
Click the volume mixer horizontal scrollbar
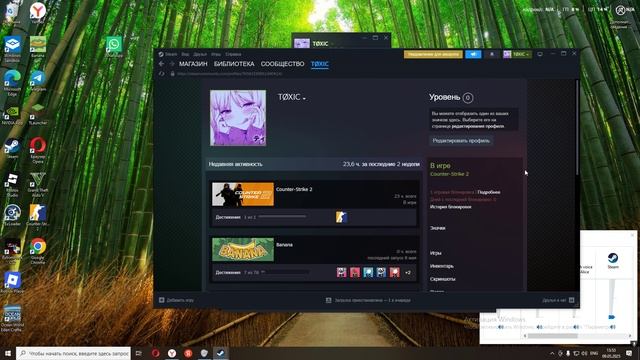[553, 336]
